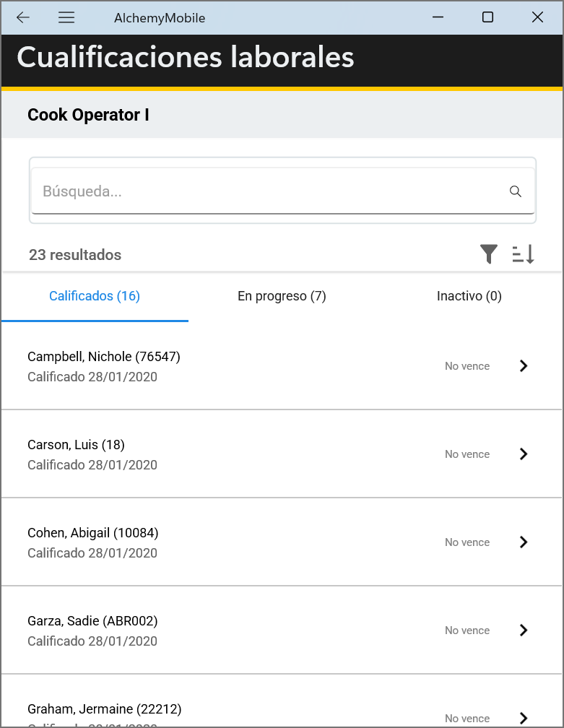
Task: Select the Inactivo (0) tab
Action: (469, 296)
